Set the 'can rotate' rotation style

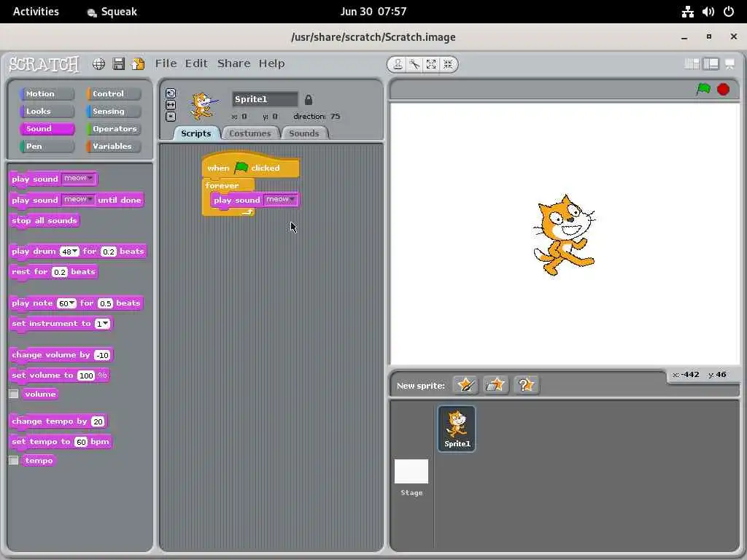point(171,93)
